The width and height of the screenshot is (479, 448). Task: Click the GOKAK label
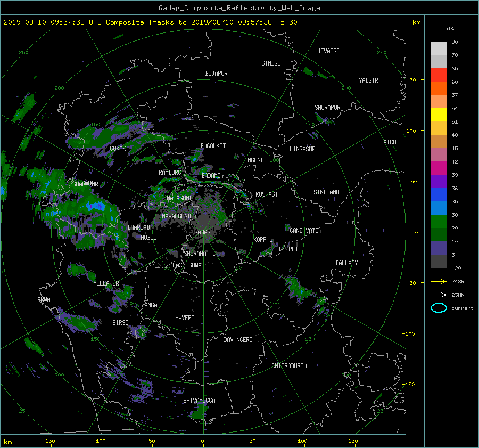118,149
